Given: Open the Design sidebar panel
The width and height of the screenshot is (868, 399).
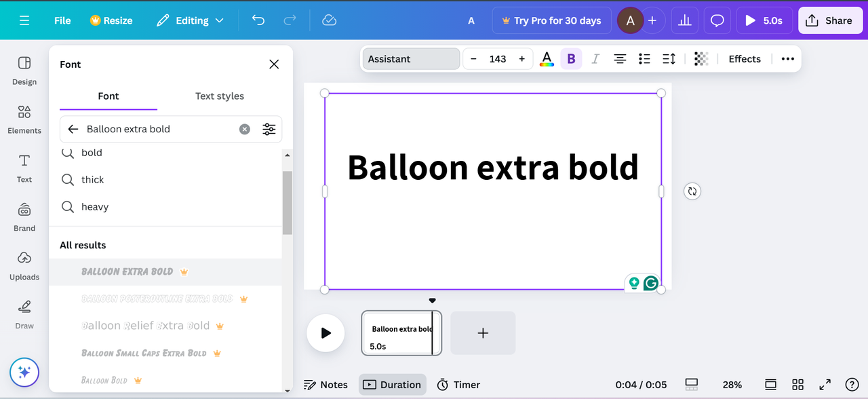Looking at the screenshot, I should click(x=24, y=71).
